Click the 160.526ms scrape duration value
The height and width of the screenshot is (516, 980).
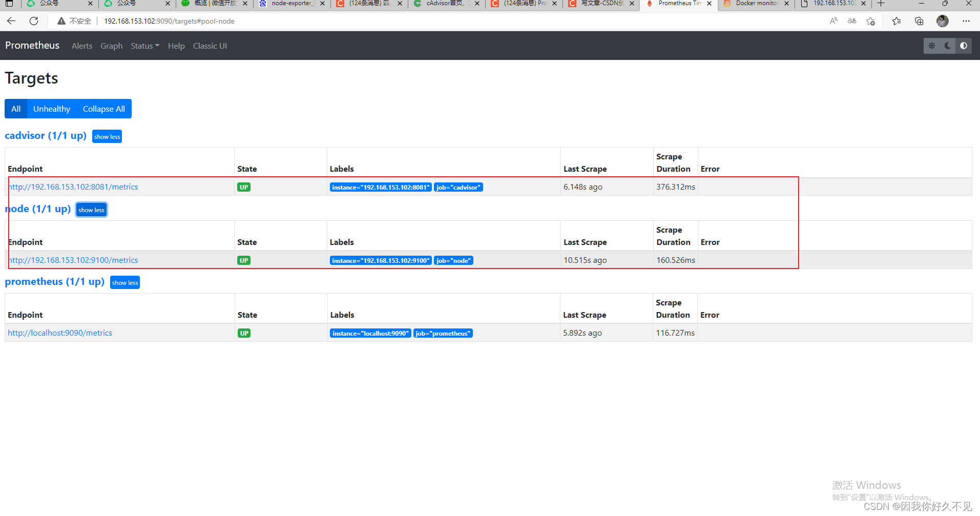point(676,260)
